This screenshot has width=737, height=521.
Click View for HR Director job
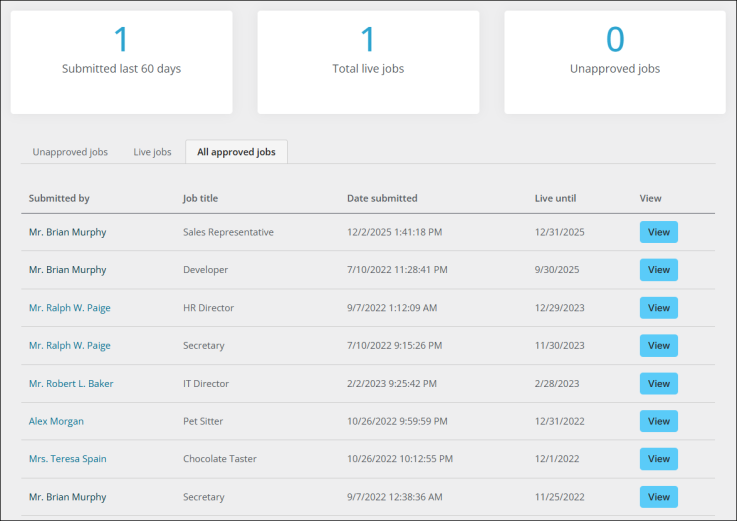(658, 308)
